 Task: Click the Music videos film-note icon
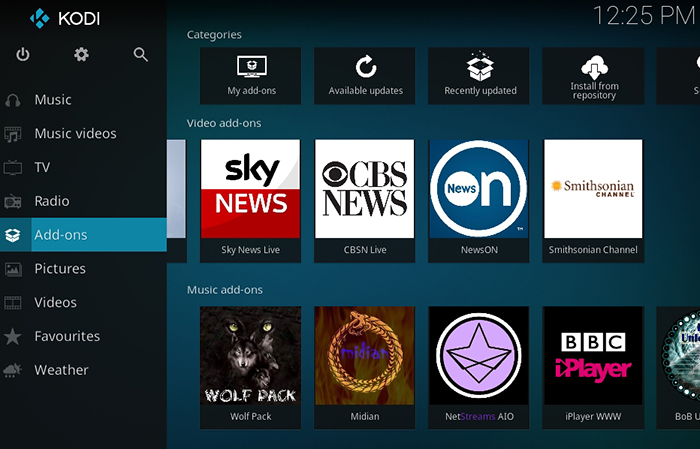coord(13,134)
